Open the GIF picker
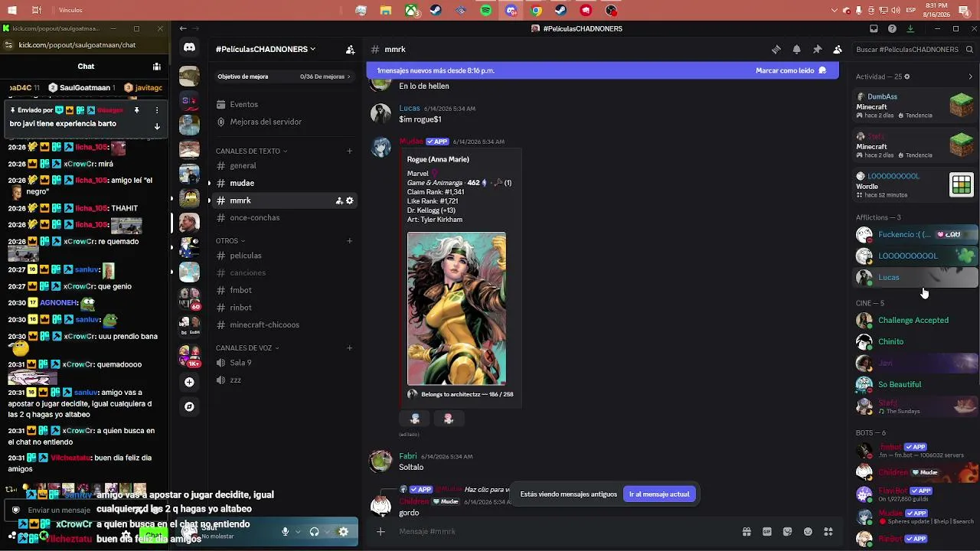This screenshot has width=980, height=551. [x=767, y=532]
